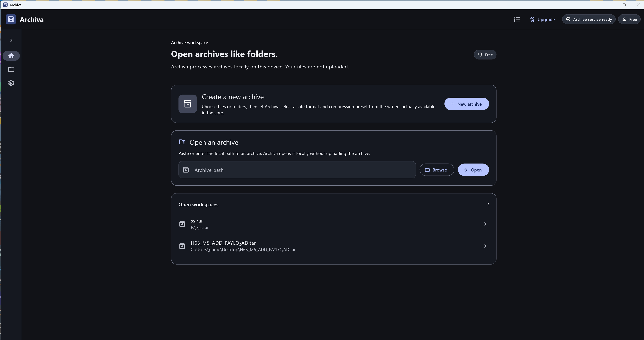Open the folder icon in sidebar
The image size is (644, 340).
pos(11,69)
